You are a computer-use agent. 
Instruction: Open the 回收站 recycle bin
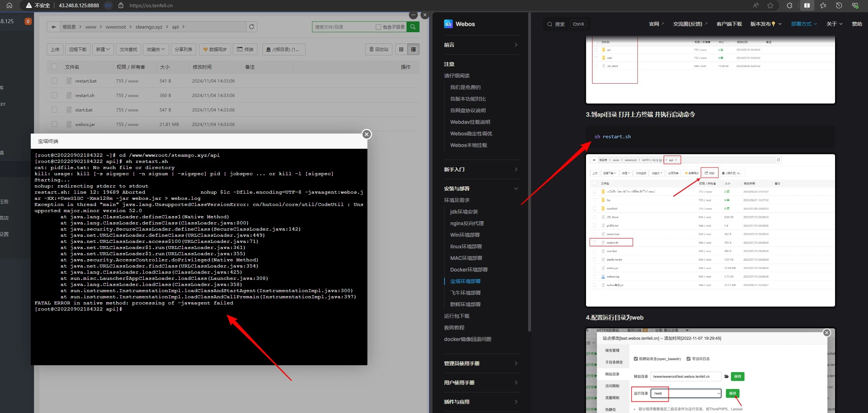coord(379,49)
